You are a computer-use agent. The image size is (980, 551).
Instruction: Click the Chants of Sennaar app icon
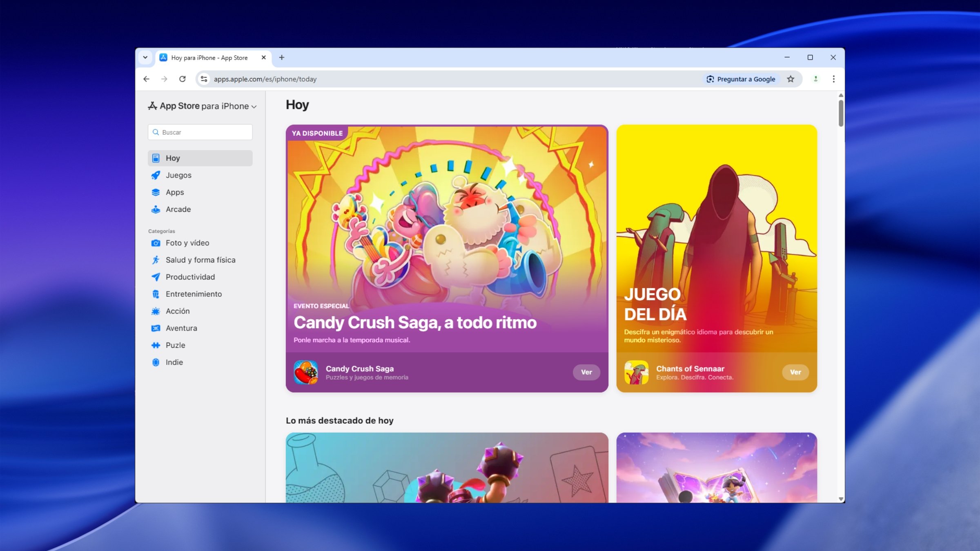point(637,372)
